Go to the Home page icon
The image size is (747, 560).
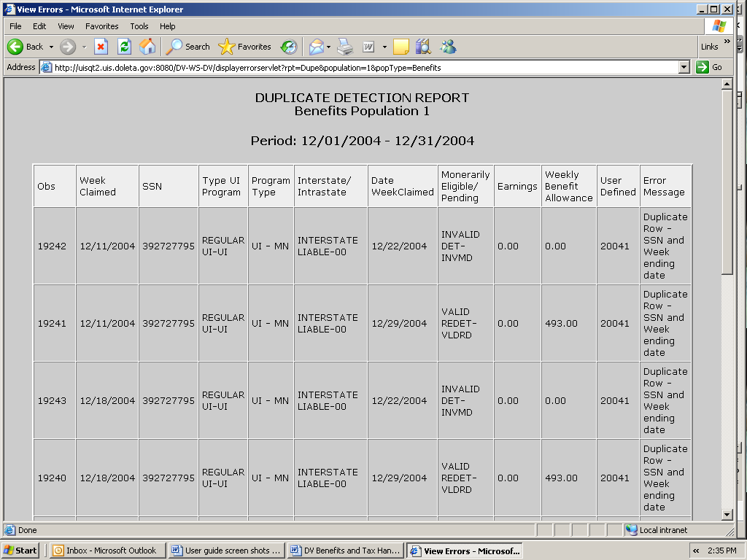[147, 47]
